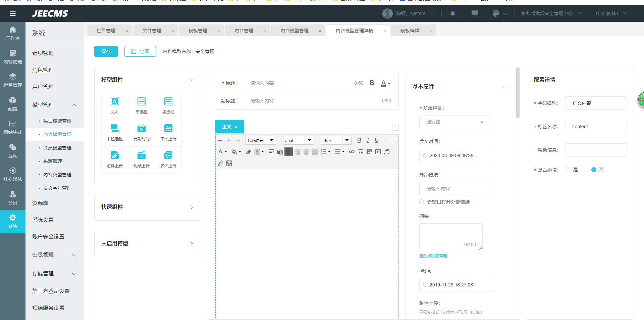Viewport: 644px width, 320px height.
Task: Select 是 for 是否必填
Action: pyautogui.click(x=568, y=170)
